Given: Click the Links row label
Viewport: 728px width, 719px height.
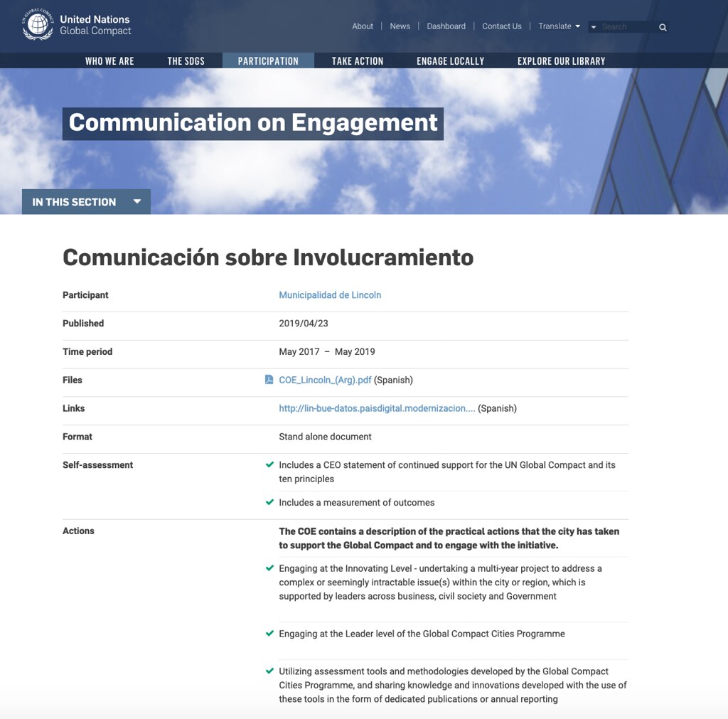Looking at the screenshot, I should (74, 408).
